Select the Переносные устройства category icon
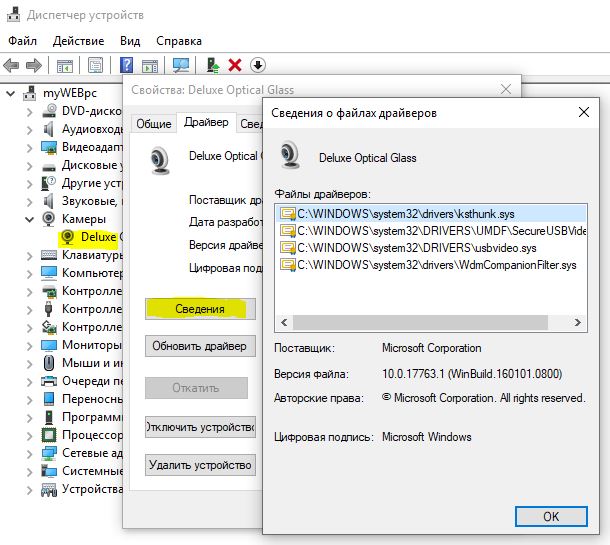 49,399
